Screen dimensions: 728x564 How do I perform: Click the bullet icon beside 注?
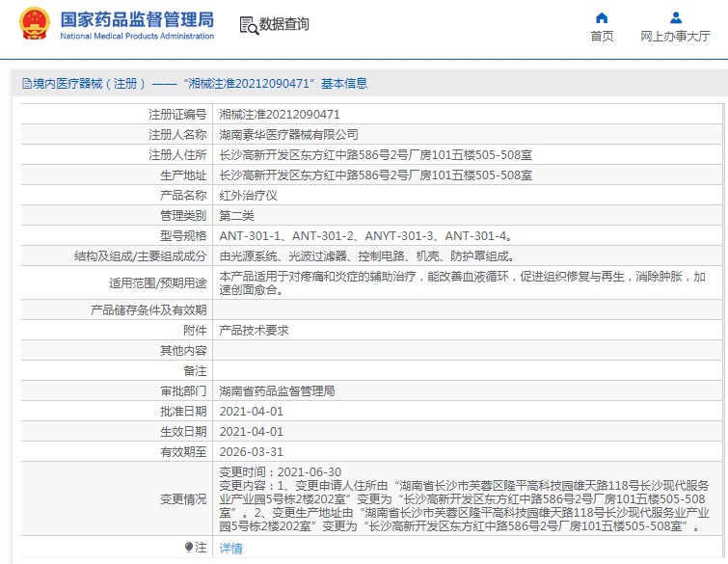pyautogui.click(x=189, y=548)
